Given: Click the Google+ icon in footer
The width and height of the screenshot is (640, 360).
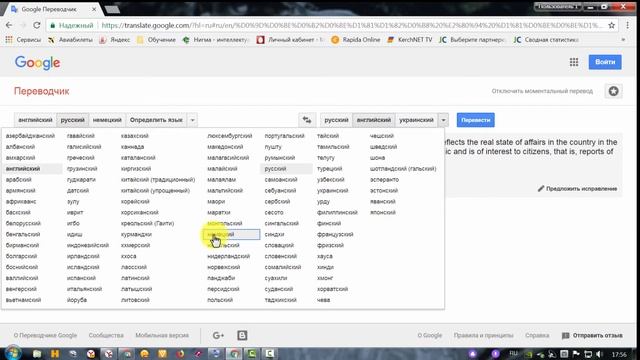Looking at the screenshot, I should (x=218, y=336).
